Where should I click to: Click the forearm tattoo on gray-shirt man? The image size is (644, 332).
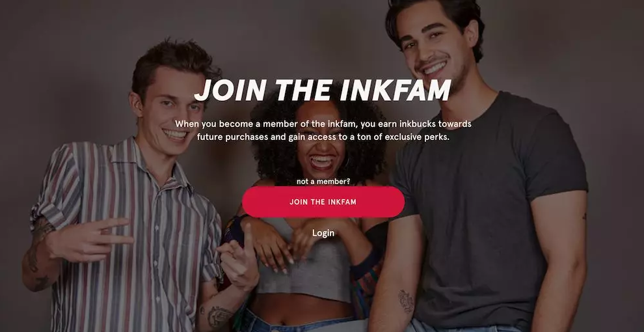point(406,301)
